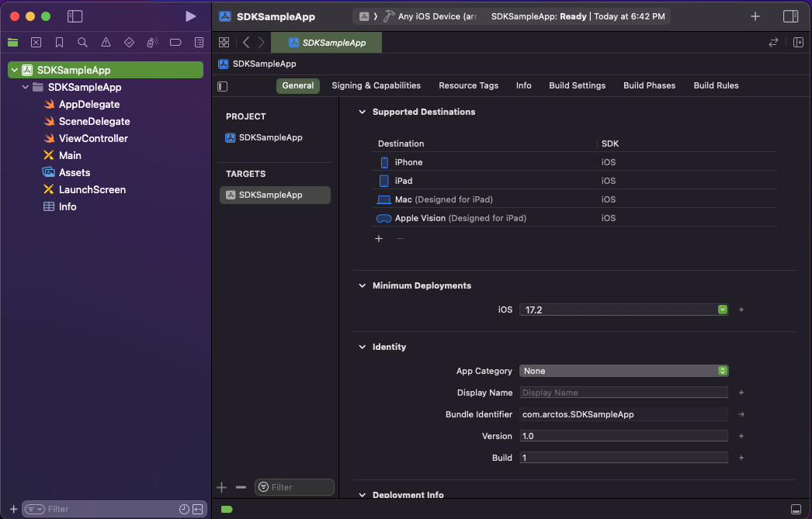Click the add editor on right icon
Screen dimensions: 812x519
[798, 43]
